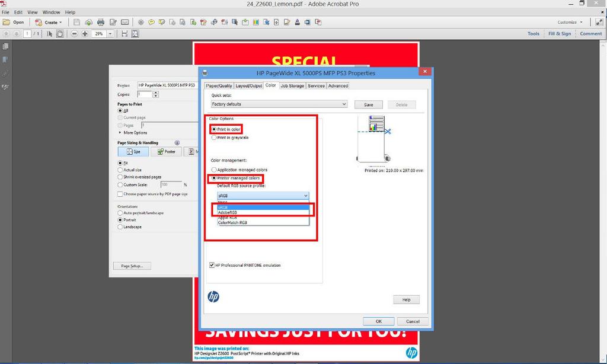This screenshot has width=607, height=364.
Task: Switch to the Advanced tab
Action: tap(338, 86)
